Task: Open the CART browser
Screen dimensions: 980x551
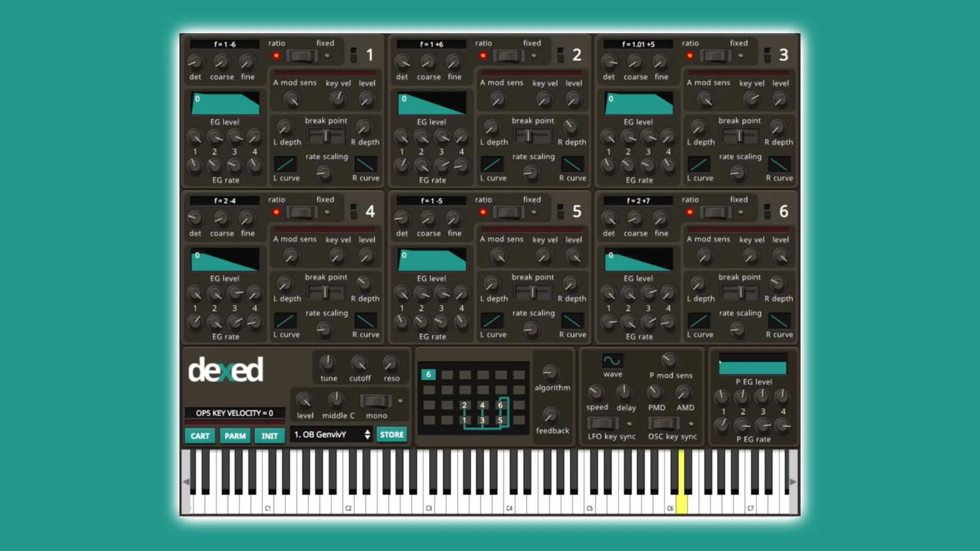Action: [200, 436]
